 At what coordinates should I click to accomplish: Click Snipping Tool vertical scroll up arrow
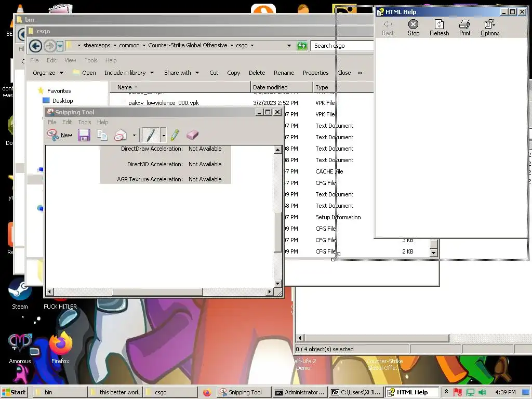click(277, 150)
